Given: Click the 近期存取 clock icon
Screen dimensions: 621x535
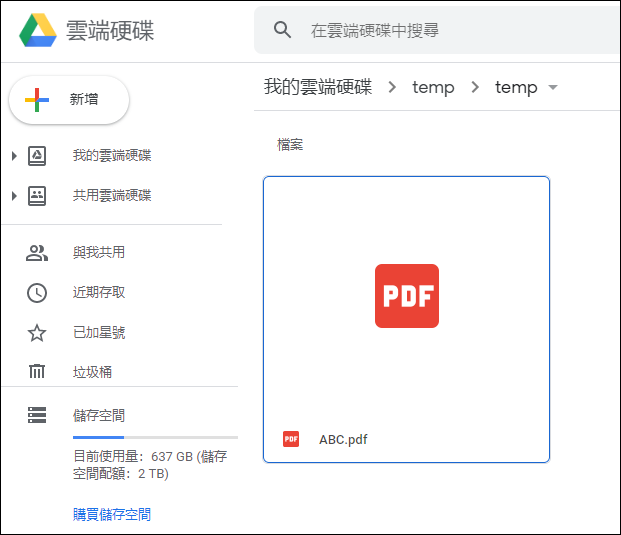Looking at the screenshot, I should [x=37, y=293].
